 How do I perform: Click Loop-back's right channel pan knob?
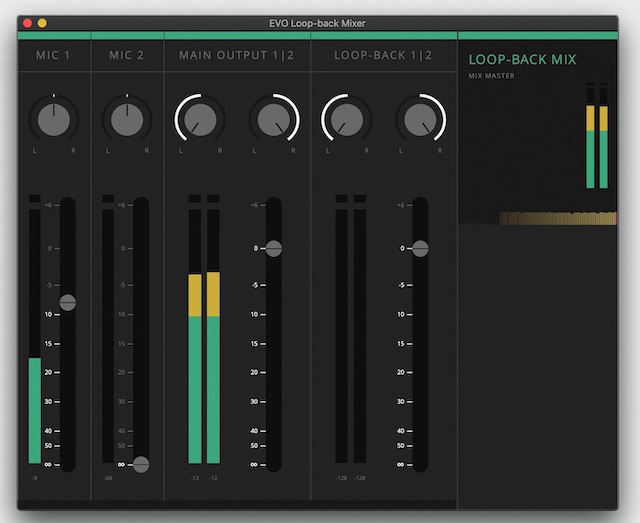[420, 119]
